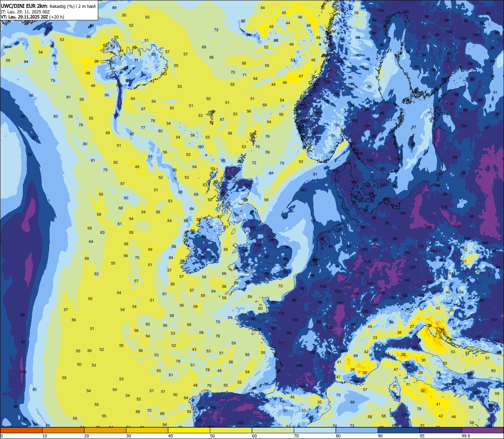Click the '10' tick label under the legend
Viewport: 504px width, 439px height.
(x=44, y=436)
